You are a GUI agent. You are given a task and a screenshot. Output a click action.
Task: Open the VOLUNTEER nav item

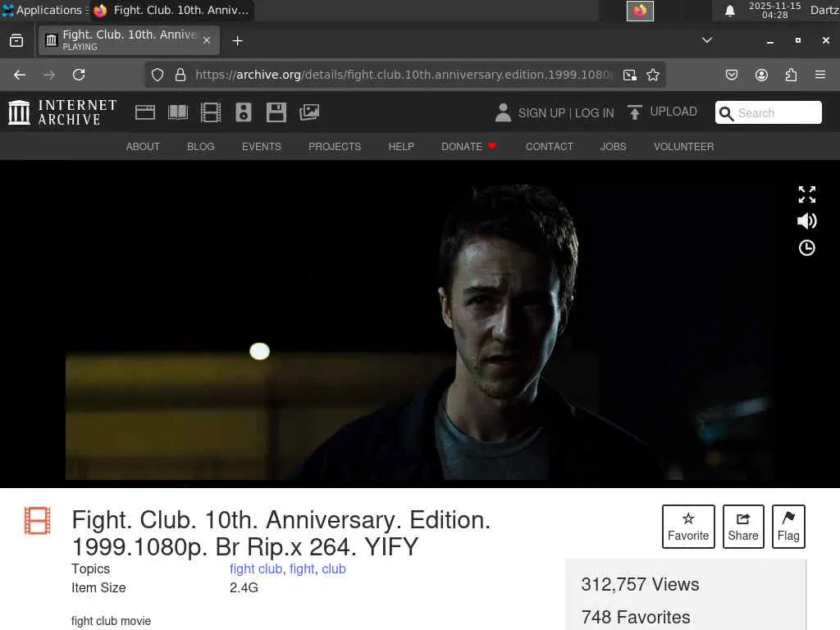click(683, 147)
